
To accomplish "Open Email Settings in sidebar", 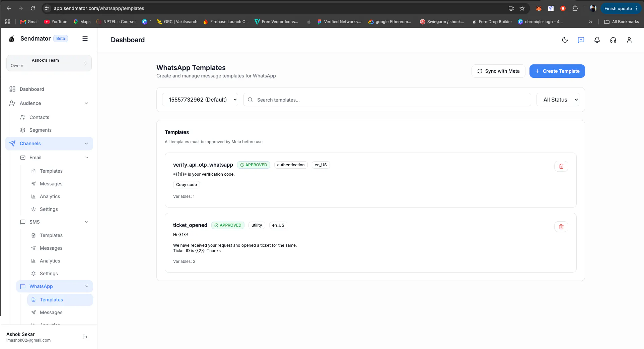I will (60, 209).
